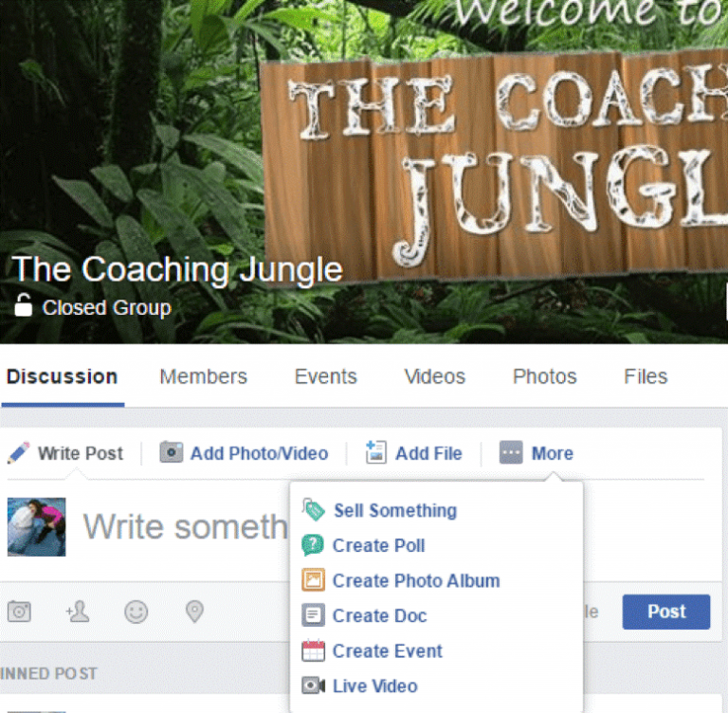Image resolution: width=728 pixels, height=713 pixels.
Task: Click the Create Doc document icon
Action: [314, 615]
